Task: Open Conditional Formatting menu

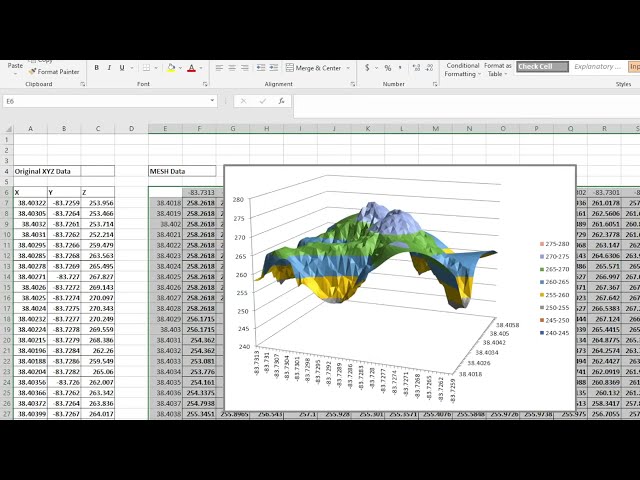Action: (x=462, y=70)
